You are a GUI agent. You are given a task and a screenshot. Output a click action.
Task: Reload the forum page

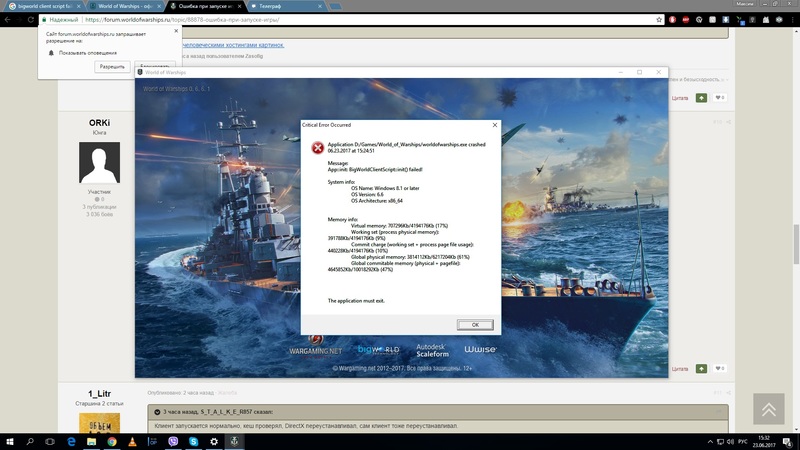(x=31, y=19)
